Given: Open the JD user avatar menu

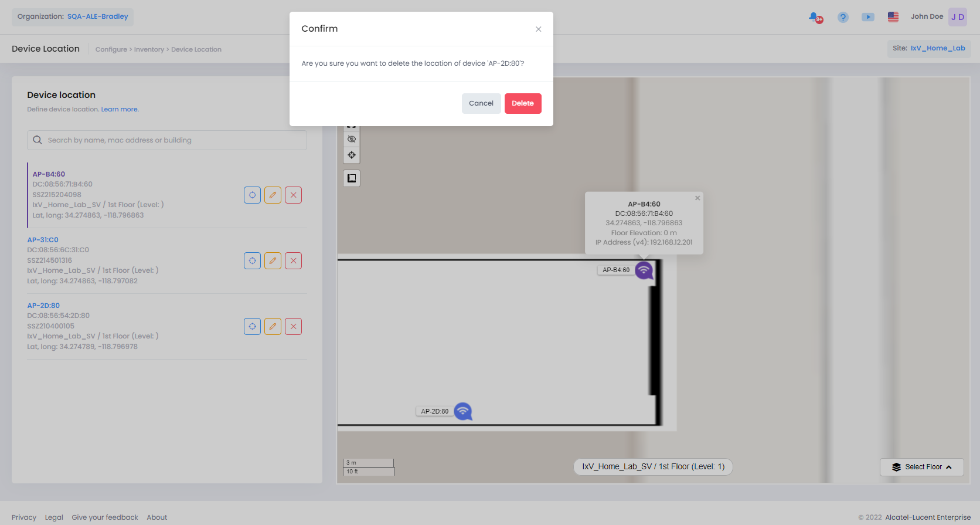Looking at the screenshot, I should click(x=957, y=17).
